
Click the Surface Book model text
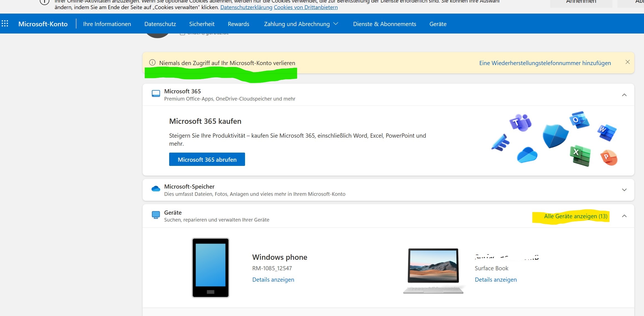[491, 268]
